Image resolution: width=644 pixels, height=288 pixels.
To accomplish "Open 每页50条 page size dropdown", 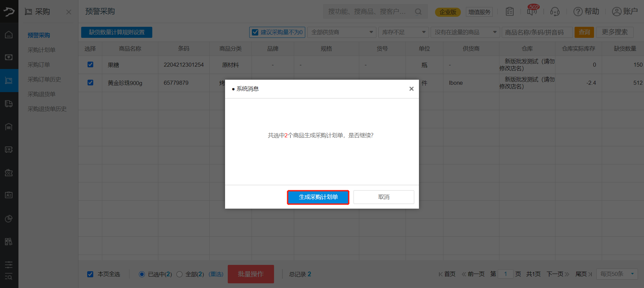I will click(617, 274).
